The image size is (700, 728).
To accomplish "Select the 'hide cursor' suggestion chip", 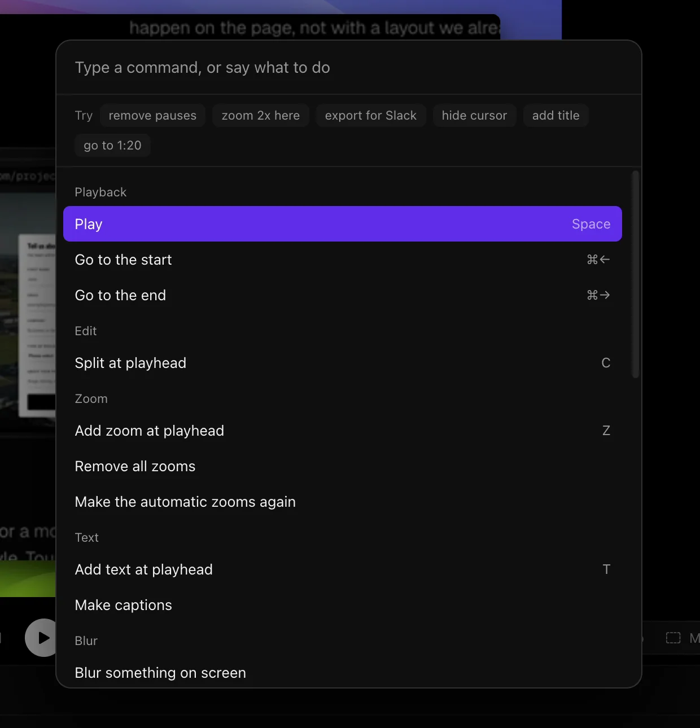I will point(474,116).
